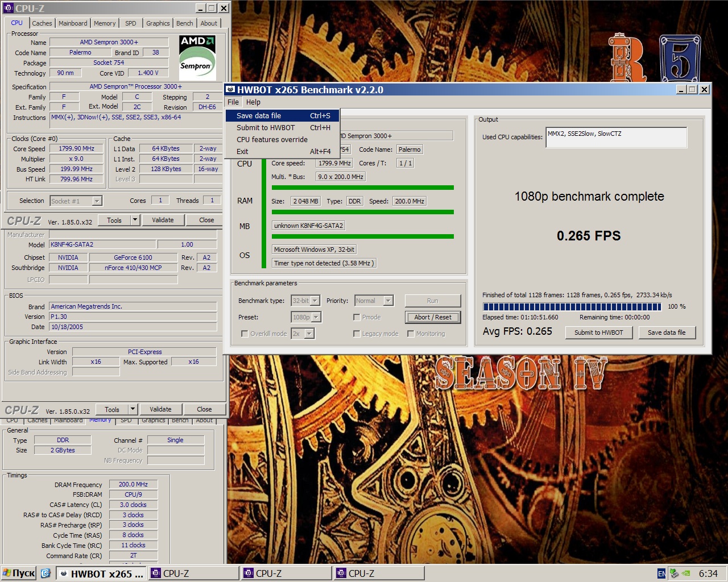The height and width of the screenshot is (582, 728).
Task: Open the Пуск start menu
Action: point(19,573)
